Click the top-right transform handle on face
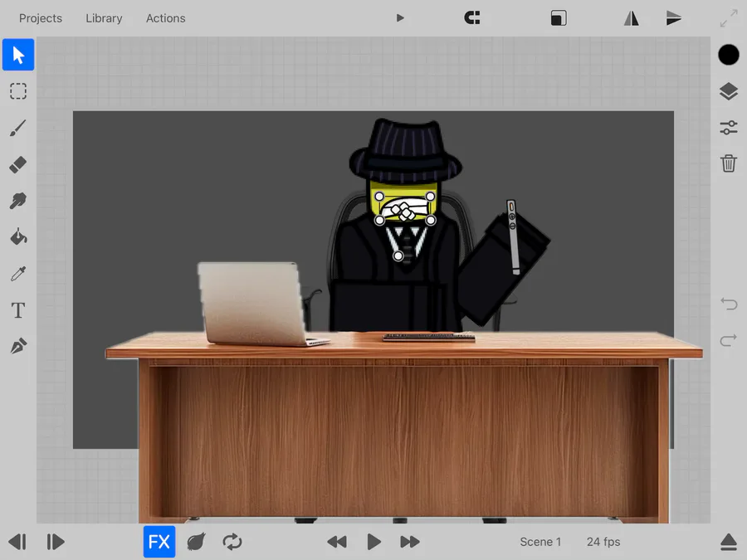The width and height of the screenshot is (747, 560). (x=430, y=196)
